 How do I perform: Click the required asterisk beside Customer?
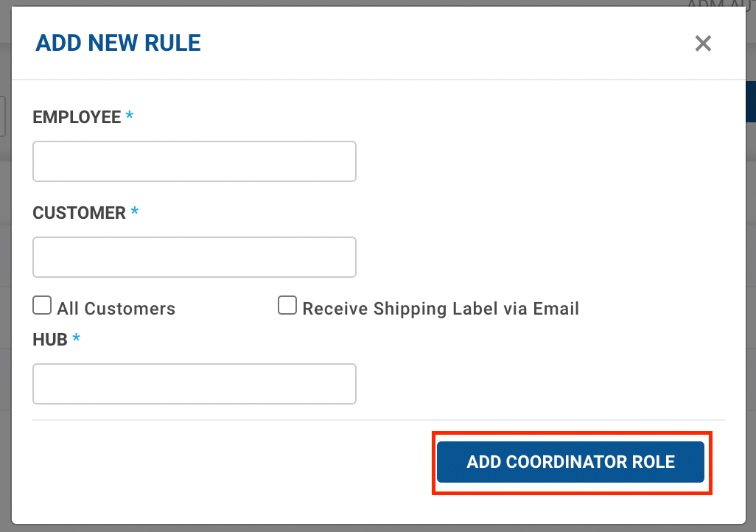[x=134, y=212]
